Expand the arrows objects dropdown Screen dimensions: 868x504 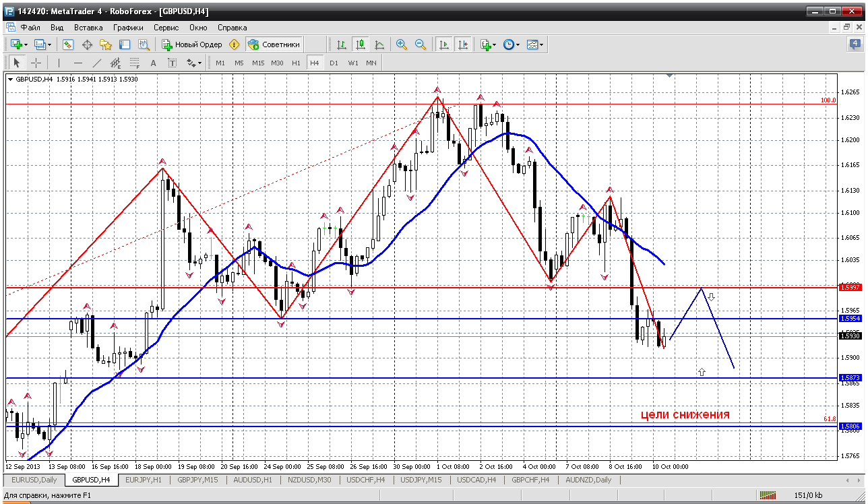point(199,63)
